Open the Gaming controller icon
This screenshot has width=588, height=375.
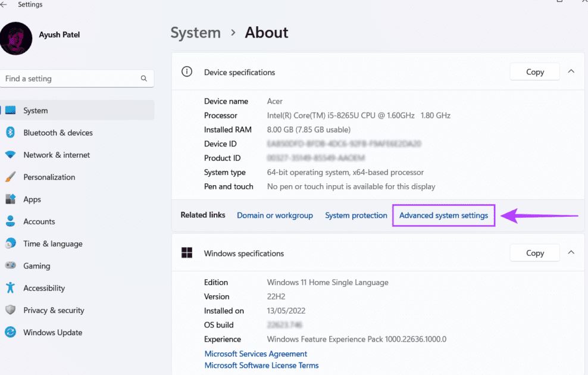(11, 265)
